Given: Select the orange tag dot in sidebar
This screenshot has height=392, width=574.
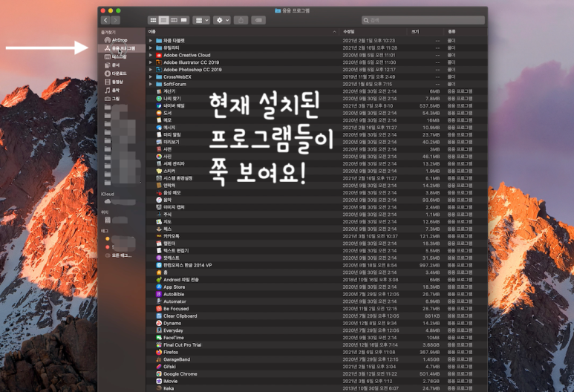Looking at the screenshot, I should pyautogui.click(x=108, y=238).
